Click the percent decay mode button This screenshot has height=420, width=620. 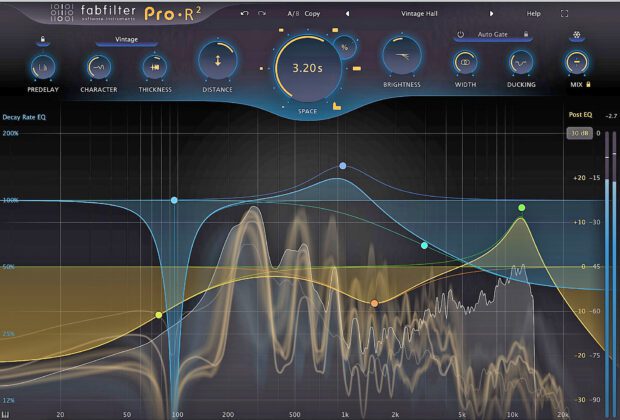[x=344, y=47]
